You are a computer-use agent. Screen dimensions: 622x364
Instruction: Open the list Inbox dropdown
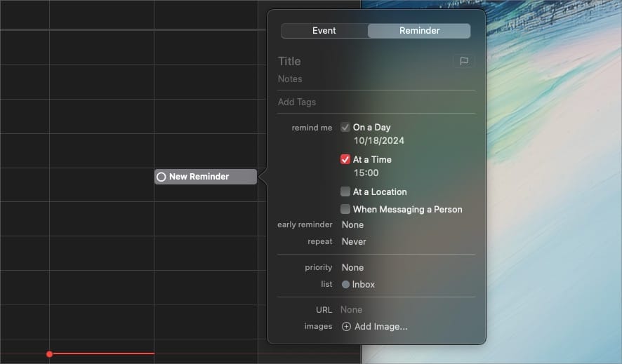[358, 284]
